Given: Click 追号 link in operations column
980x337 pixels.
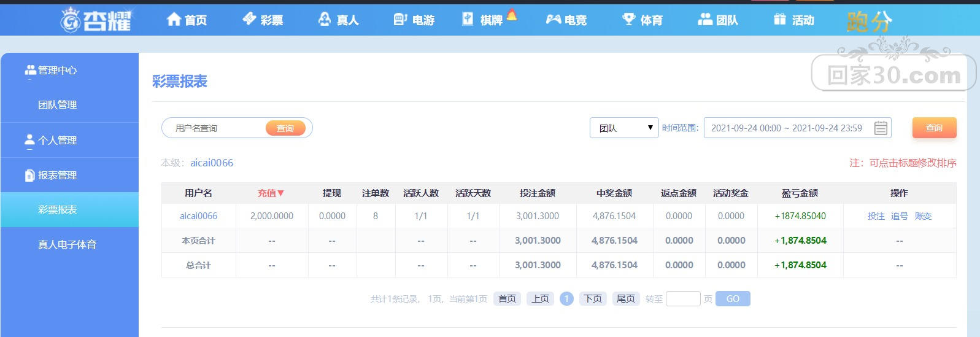Looking at the screenshot, I should (899, 216).
